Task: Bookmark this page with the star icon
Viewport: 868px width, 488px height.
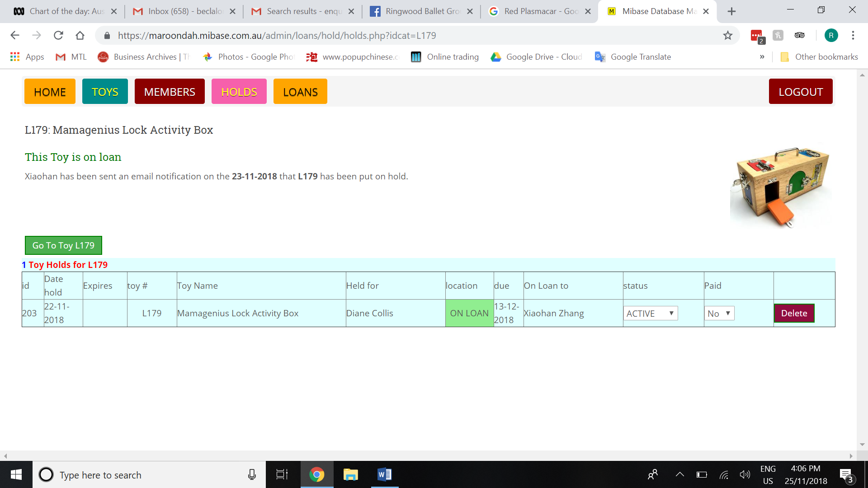Action: [727, 35]
